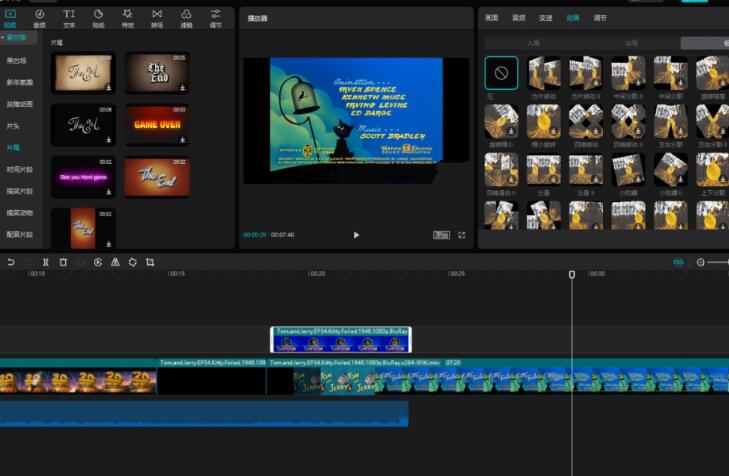This screenshot has width=729, height=476.
Task: Download the parchment 'The End' clip
Action: pyautogui.click(x=108, y=87)
